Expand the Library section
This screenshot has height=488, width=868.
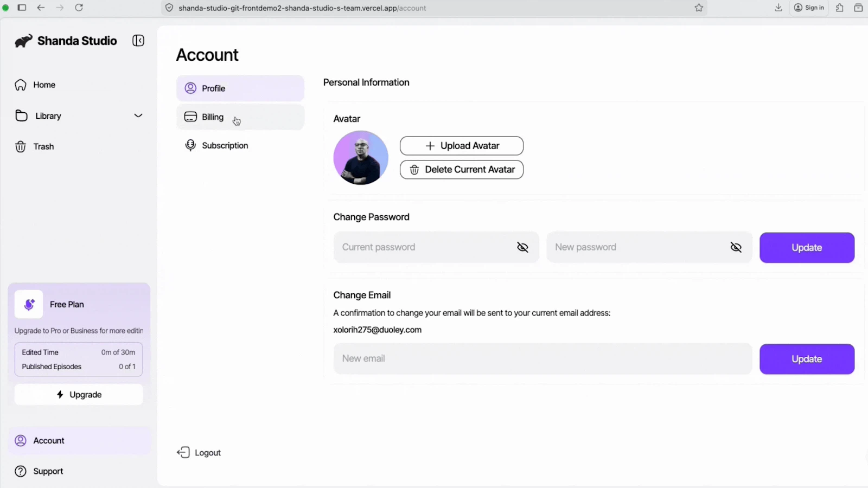click(x=138, y=115)
